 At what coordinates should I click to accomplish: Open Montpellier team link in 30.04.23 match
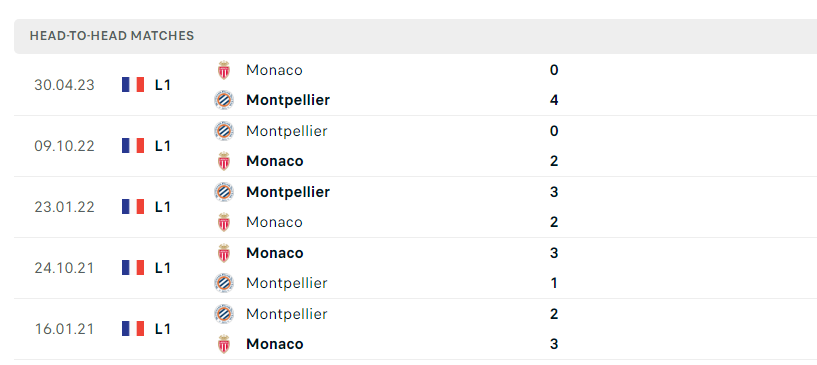[288, 100]
